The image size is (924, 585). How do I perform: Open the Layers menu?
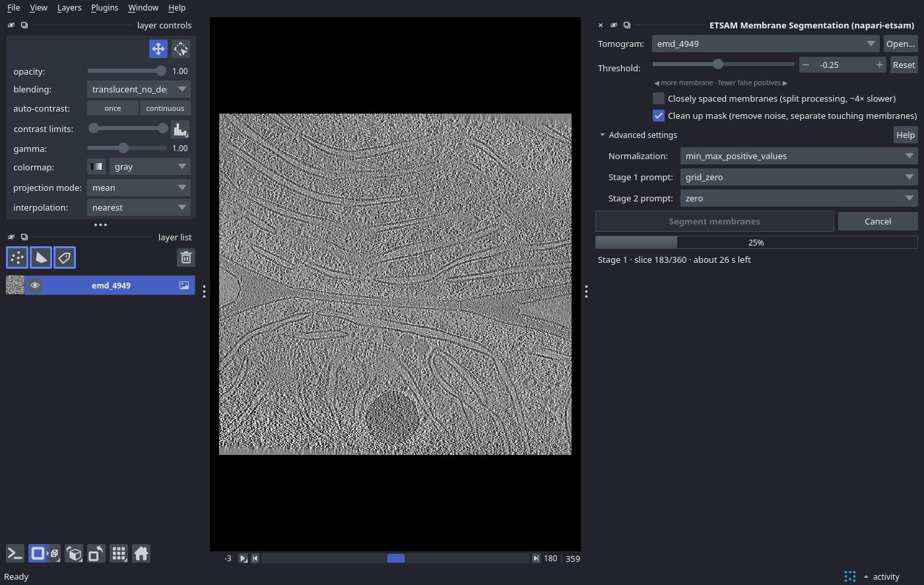69,7
